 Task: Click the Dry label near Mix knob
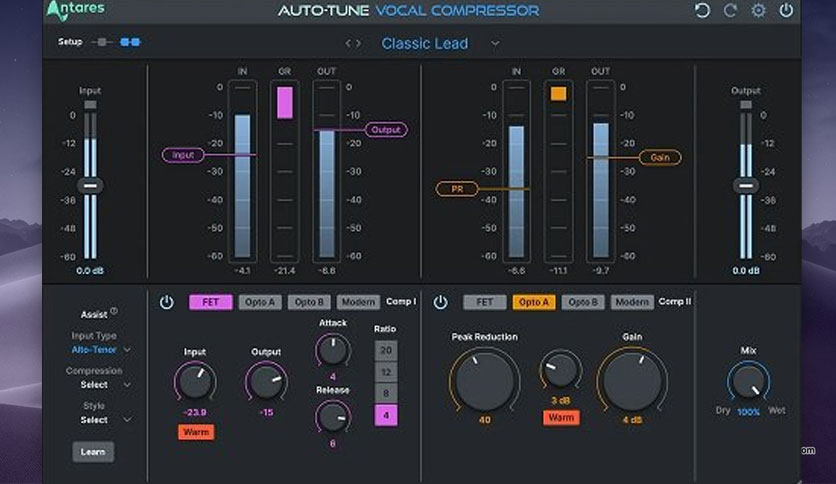click(722, 410)
